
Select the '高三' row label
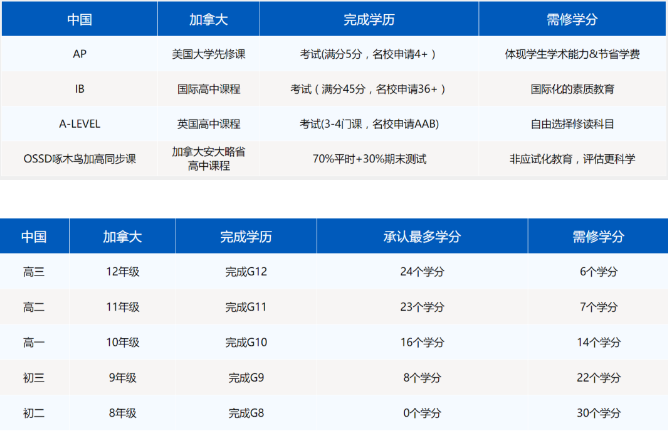34,272
